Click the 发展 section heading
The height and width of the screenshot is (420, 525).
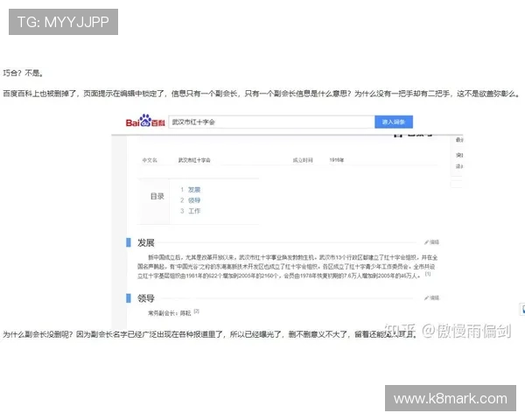click(x=145, y=243)
